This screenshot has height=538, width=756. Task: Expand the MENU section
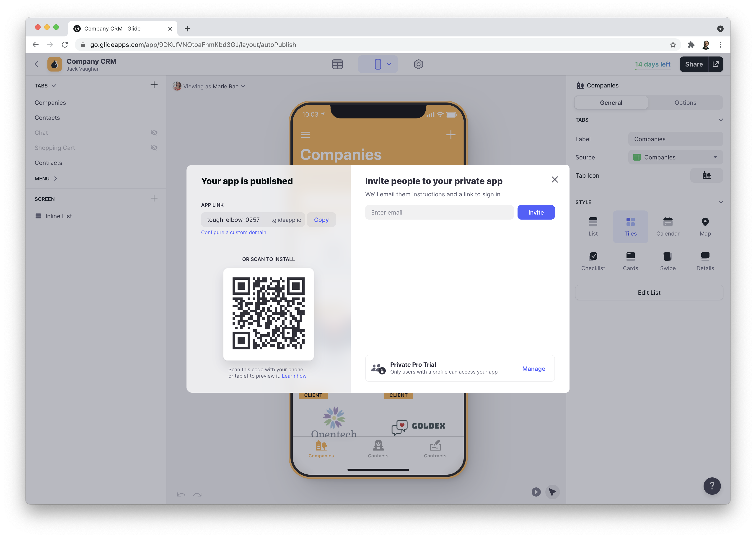[x=46, y=179]
